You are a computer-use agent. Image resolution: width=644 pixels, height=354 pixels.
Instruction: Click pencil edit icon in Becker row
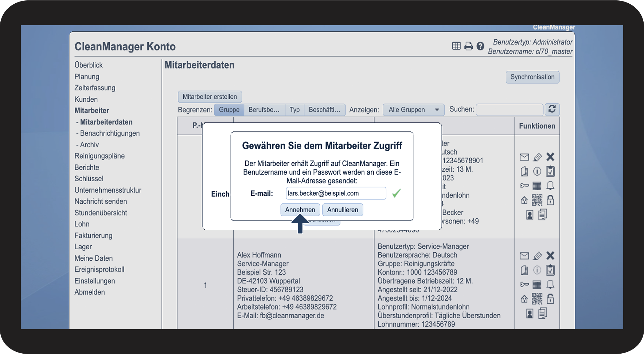click(x=537, y=157)
